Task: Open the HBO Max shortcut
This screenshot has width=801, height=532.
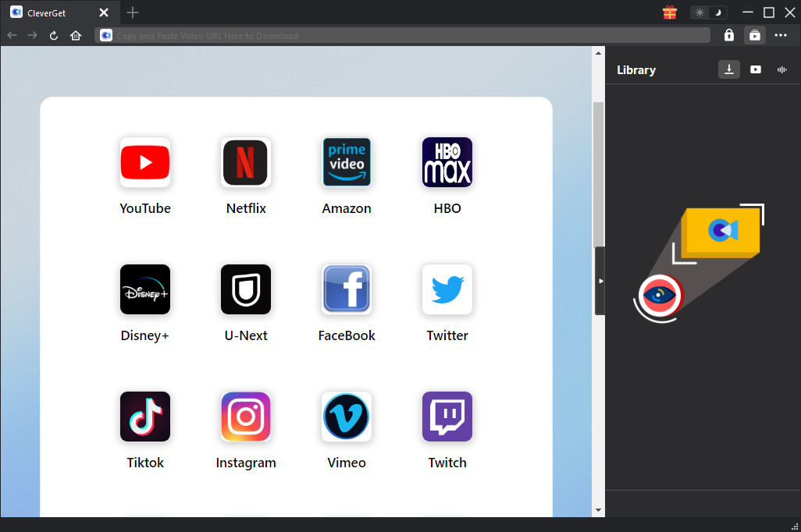Action: (447, 162)
